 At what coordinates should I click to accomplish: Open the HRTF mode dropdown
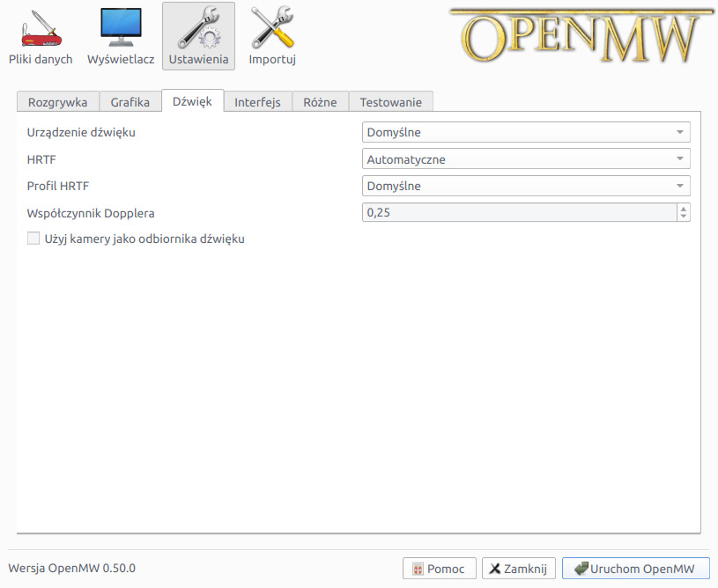click(x=526, y=159)
